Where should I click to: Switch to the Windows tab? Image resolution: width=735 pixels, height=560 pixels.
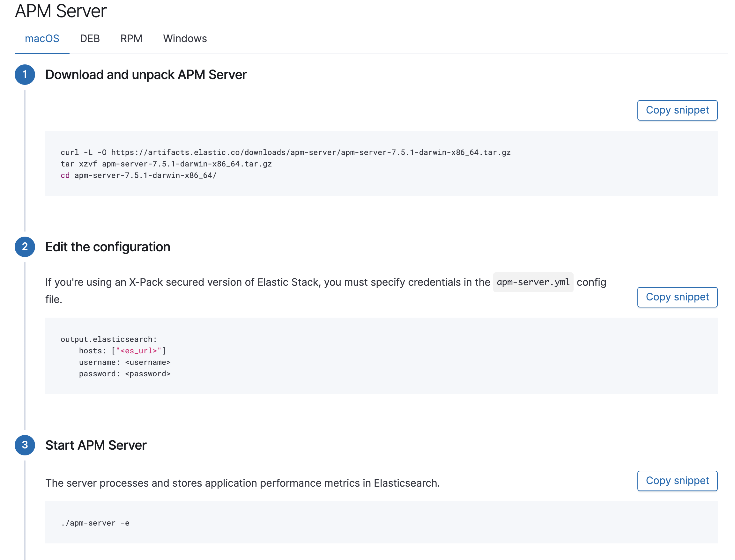pos(185,39)
